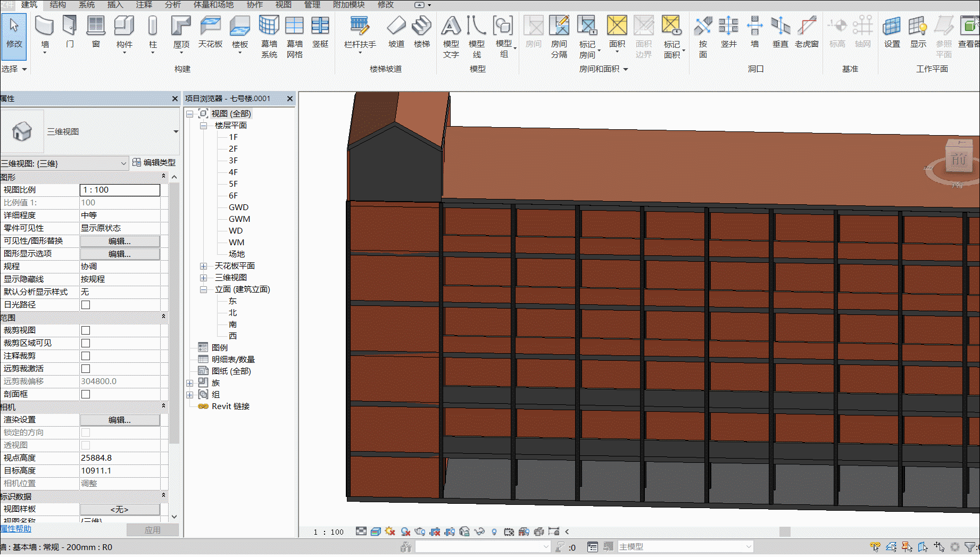Open the Annotate (注释) ribbon tab

click(x=144, y=5)
